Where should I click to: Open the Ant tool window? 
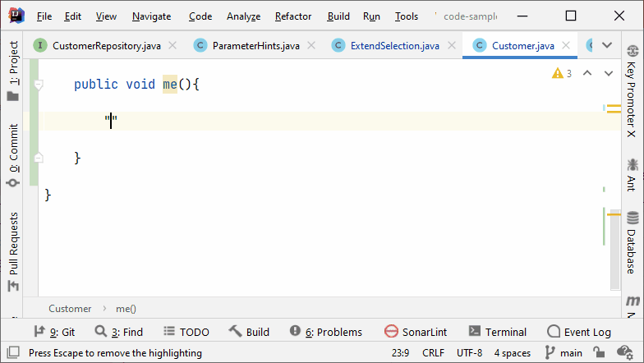(631, 175)
